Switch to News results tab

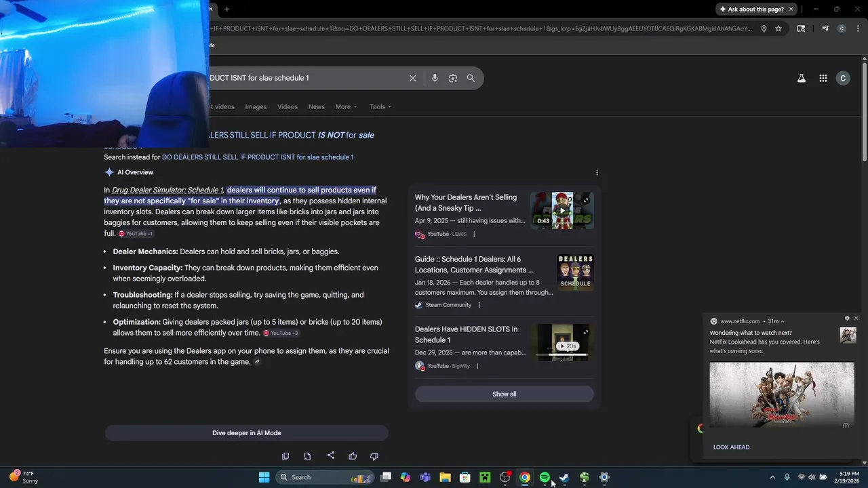(317, 106)
